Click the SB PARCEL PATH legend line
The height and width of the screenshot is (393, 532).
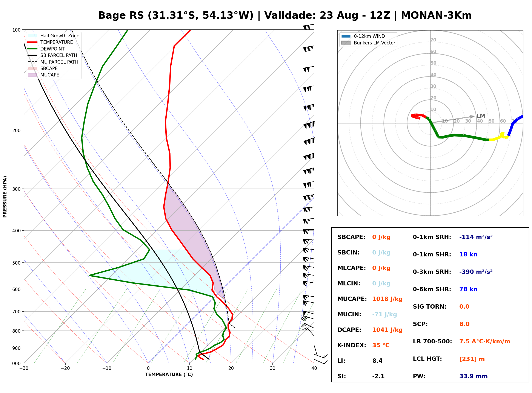pyautogui.click(x=32, y=55)
